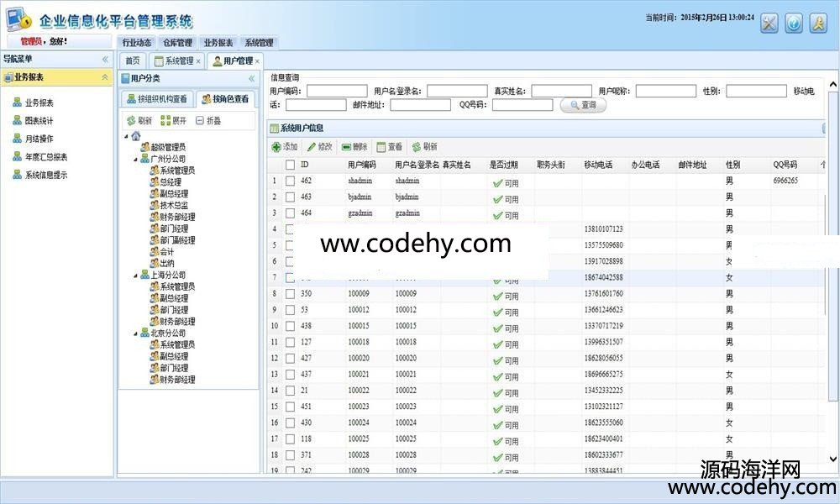
Task: Collapse the 导航菜单 navigation panel
Action: coord(105,60)
